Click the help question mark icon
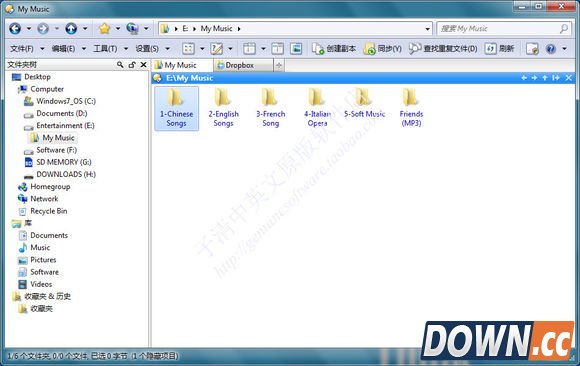The width and height of the screenshot is (580, 366). tap(551, 48)
